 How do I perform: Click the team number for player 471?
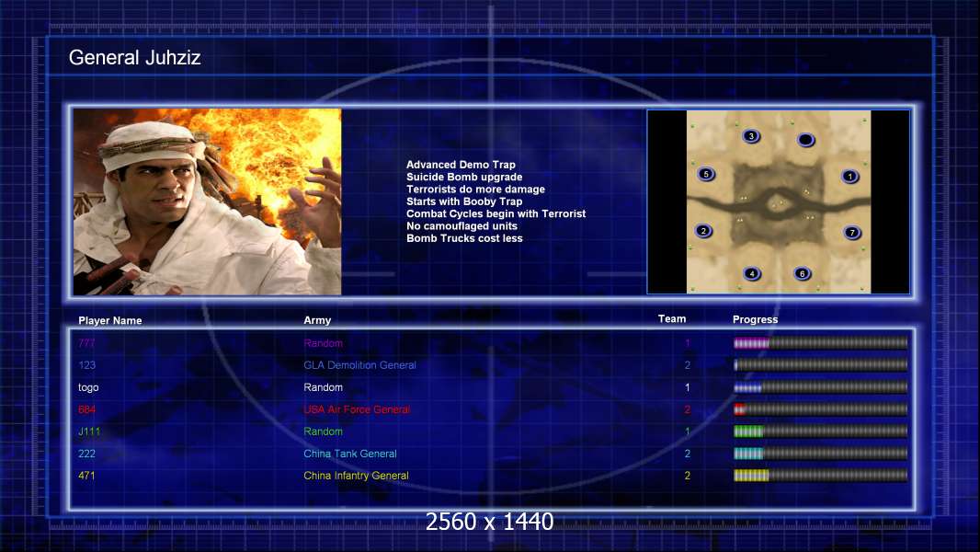point(687,476)
